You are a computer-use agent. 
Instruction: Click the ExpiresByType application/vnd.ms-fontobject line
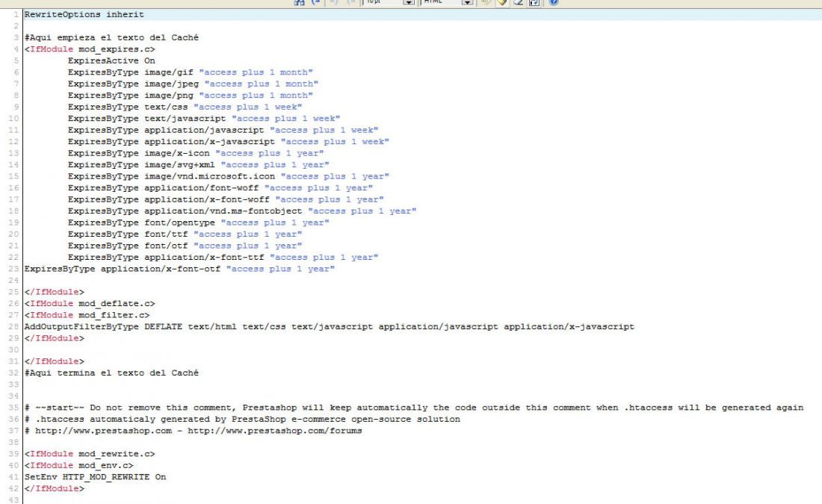tap(242, 211)
